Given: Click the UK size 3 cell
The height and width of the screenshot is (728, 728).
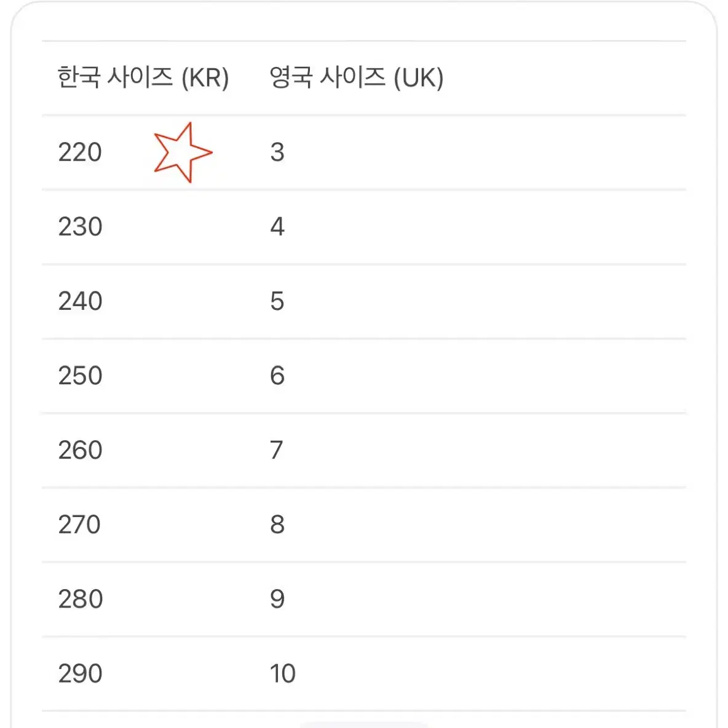Looking at the screenshot, I should point(277,152).
